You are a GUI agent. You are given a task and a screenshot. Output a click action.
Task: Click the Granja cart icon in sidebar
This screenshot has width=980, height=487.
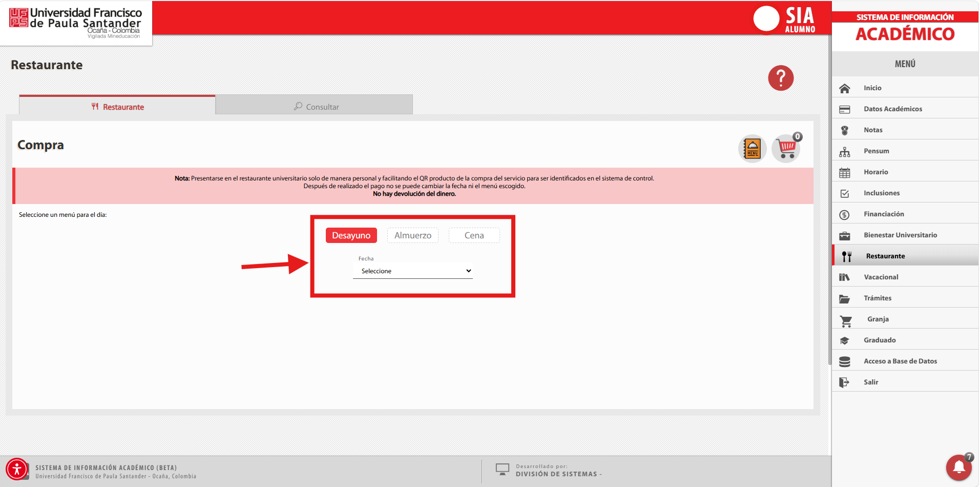click(x=846, y=321)
